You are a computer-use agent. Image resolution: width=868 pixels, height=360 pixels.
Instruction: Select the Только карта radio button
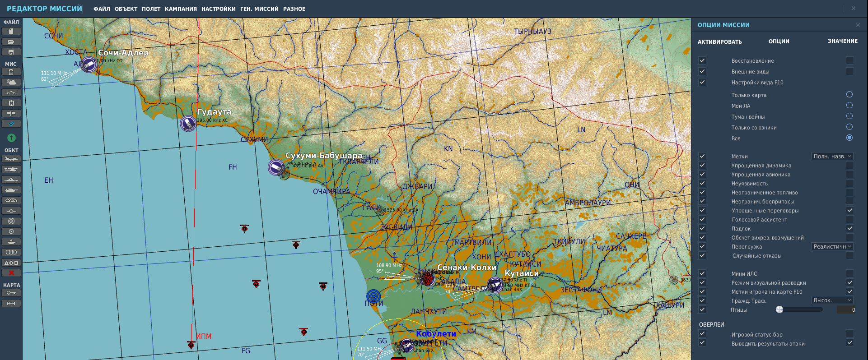pyautogui.click(x=849, y=94)
